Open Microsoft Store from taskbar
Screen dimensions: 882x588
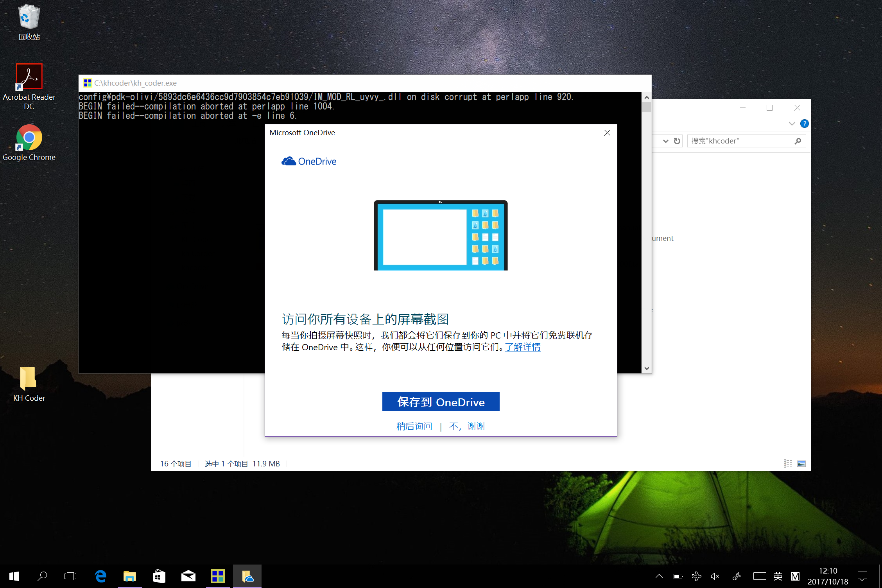[x=159, y=576]
